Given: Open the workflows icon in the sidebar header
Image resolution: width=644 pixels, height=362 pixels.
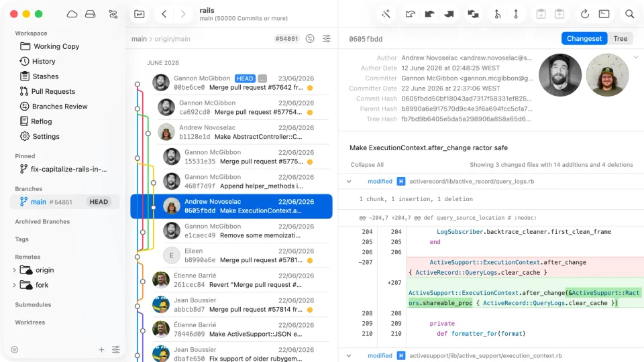Looking at the screenshot, I should (x=113, y=14).
